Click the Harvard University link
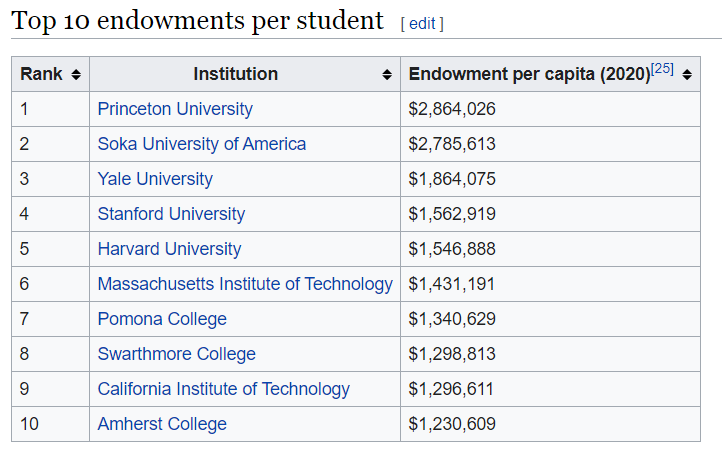The height and width of the screenshot is (455, 722). [x=169, y=249]
